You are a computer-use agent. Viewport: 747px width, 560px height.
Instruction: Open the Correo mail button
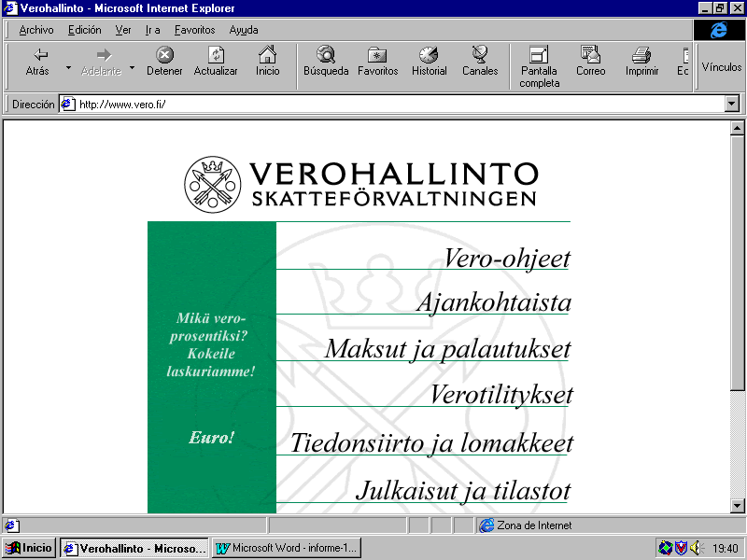coord(591,63)
